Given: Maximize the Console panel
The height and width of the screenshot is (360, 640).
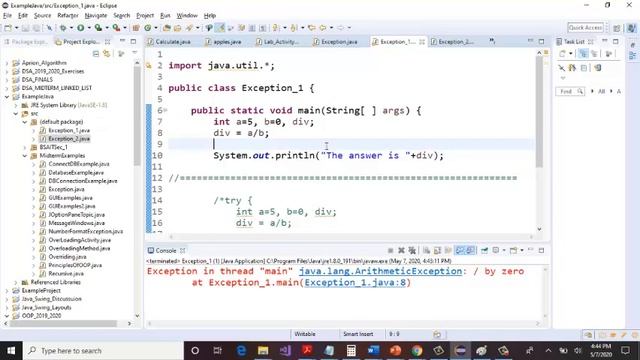Looking at the screenshot, I should click(x=541, y=250).
